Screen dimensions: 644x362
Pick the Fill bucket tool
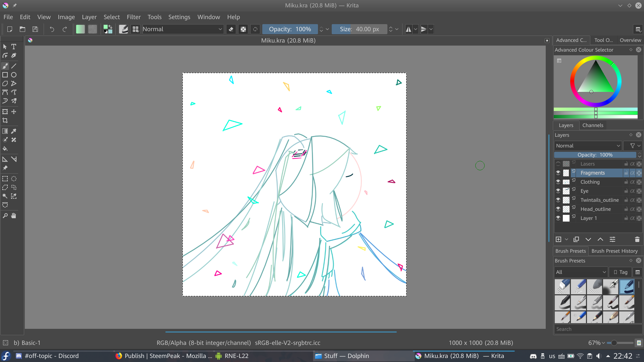5,148
